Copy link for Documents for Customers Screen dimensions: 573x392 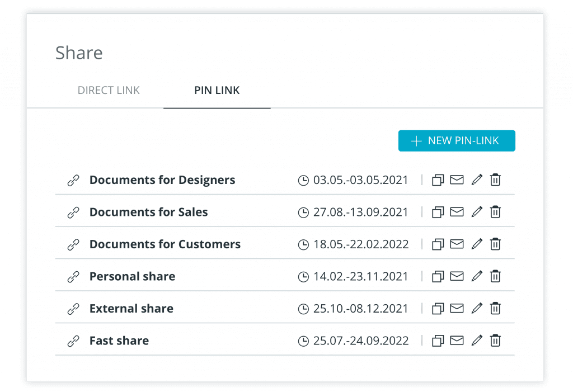tap(438, 244)
